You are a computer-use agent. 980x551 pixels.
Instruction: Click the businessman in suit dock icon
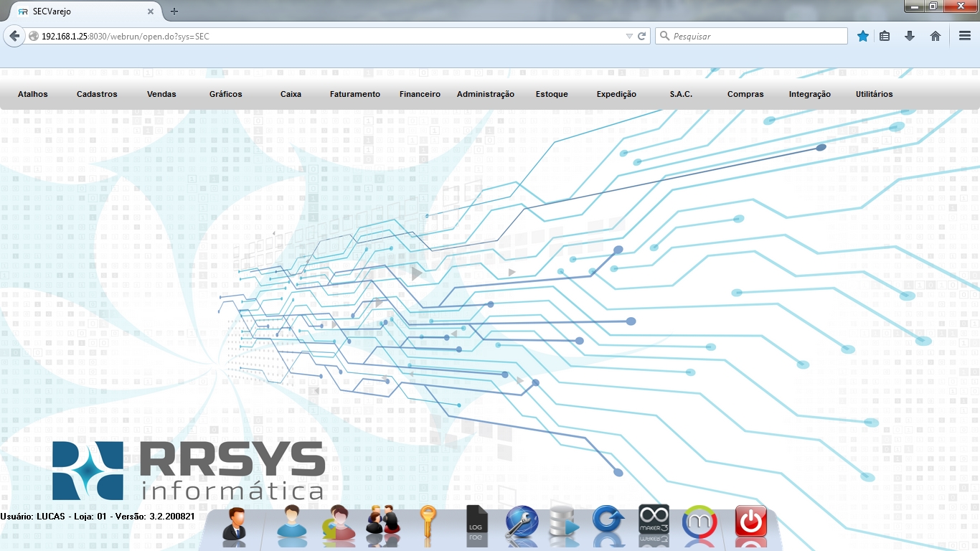click(x=235, y=523)
